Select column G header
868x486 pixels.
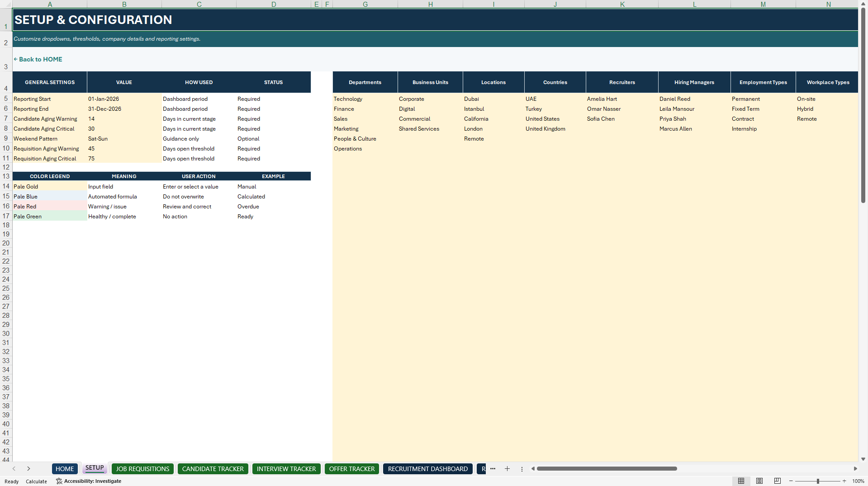click(x=365, y=4)
